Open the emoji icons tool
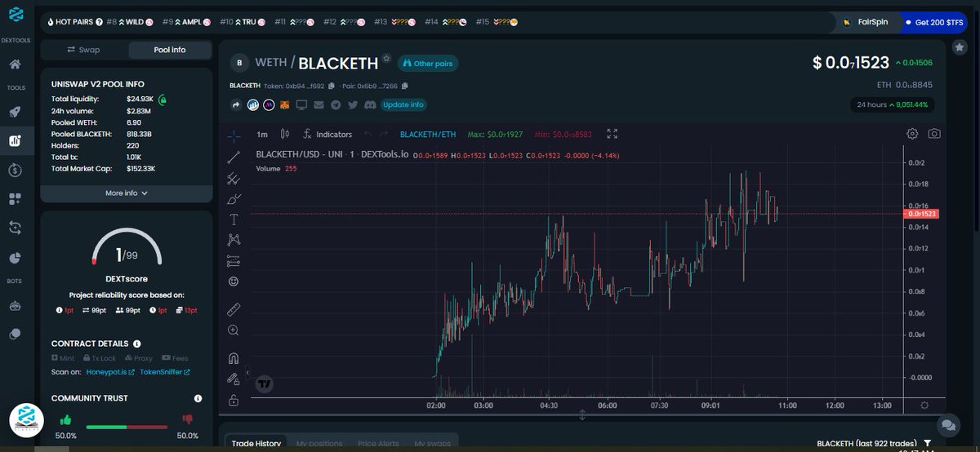Image resolution: width=980 pixels, height=452 pixels. click(x=234, y=281)
